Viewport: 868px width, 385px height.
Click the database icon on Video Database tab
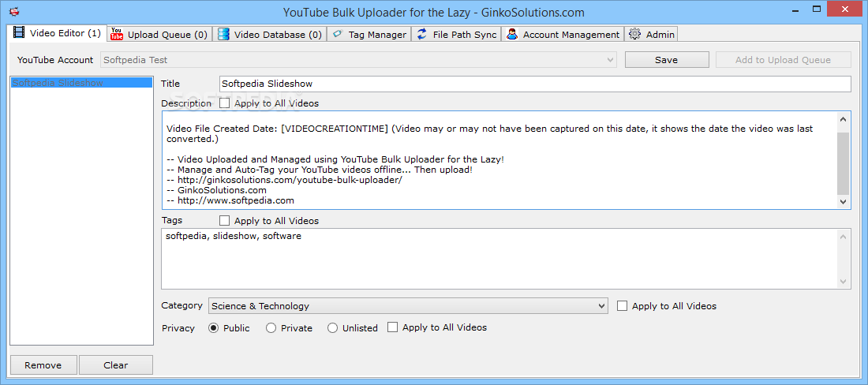223,34
